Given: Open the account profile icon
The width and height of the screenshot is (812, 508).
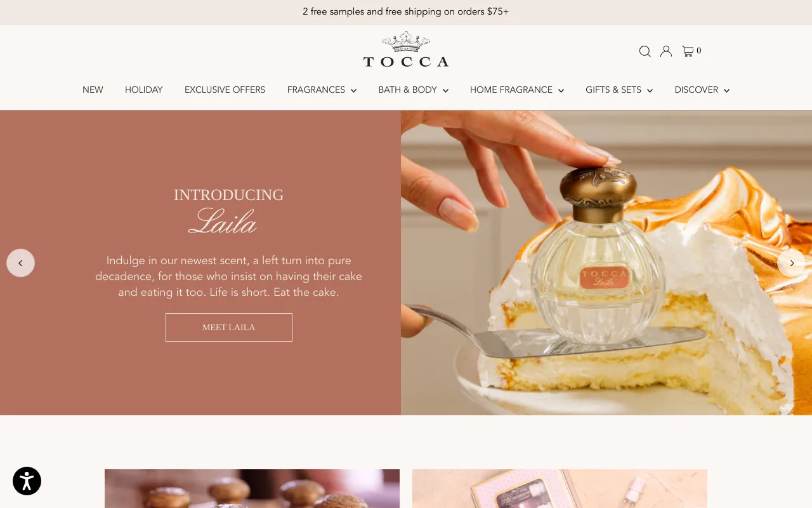Looking at the screenshot, I should [x=666, y=51].
